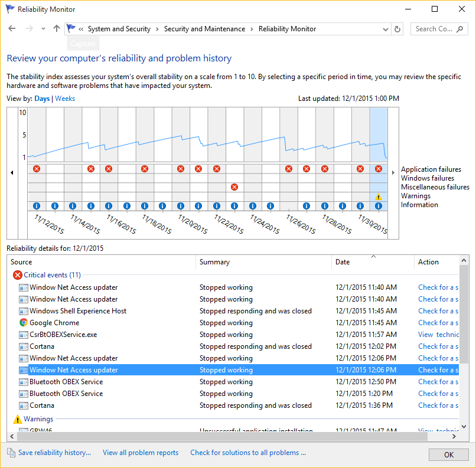This screenshot has width=476, height=468.
Task: Click Save reliability history link
Action: click(55, 453)
